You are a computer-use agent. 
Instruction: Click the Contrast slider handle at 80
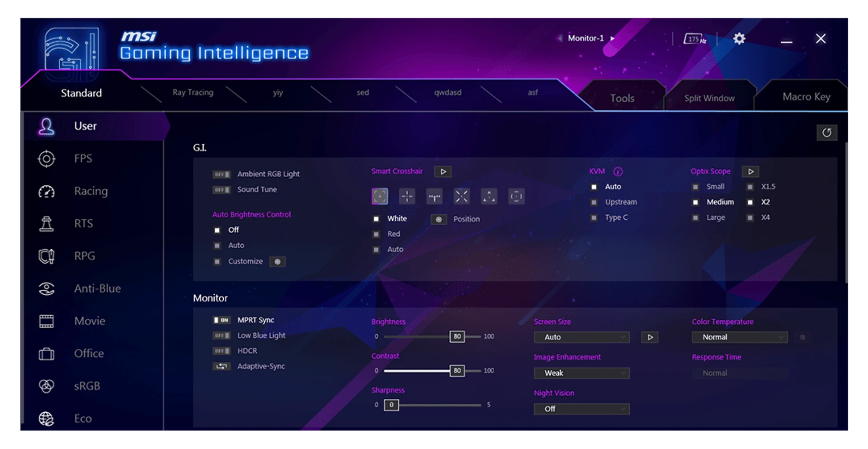[457, 371]
